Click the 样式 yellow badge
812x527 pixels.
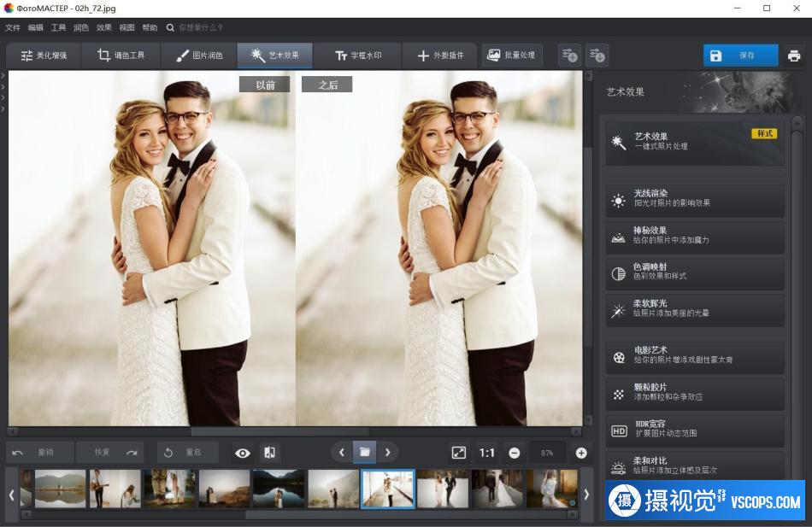click(x=764, y=133)
